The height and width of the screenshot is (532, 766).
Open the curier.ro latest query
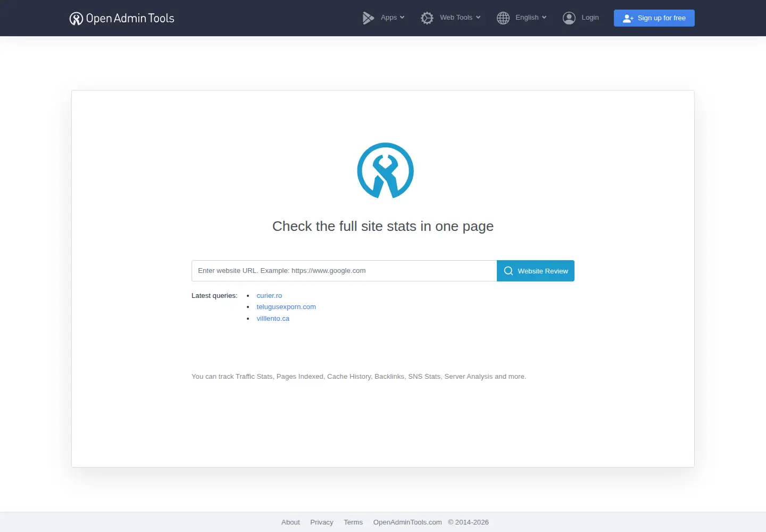269,296
